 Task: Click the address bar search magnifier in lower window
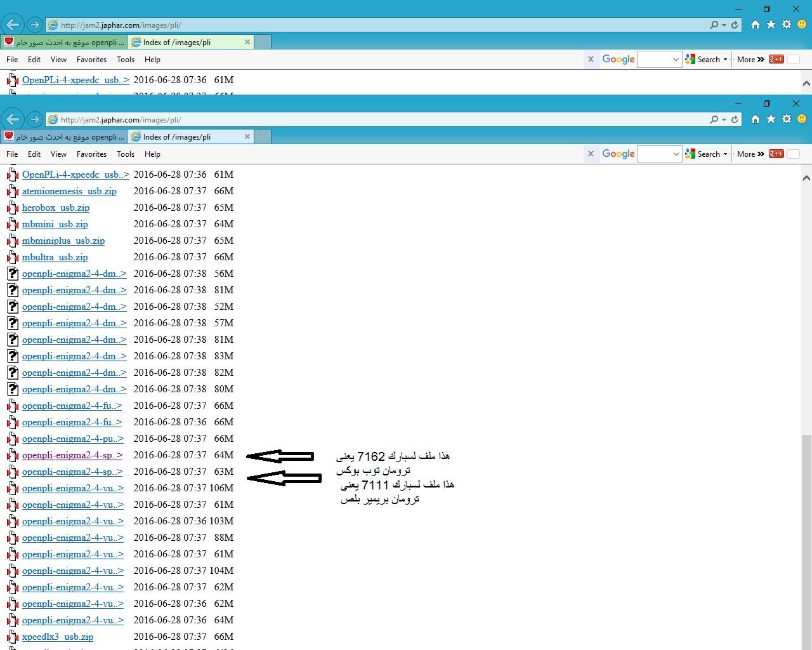tap(714, 119)
